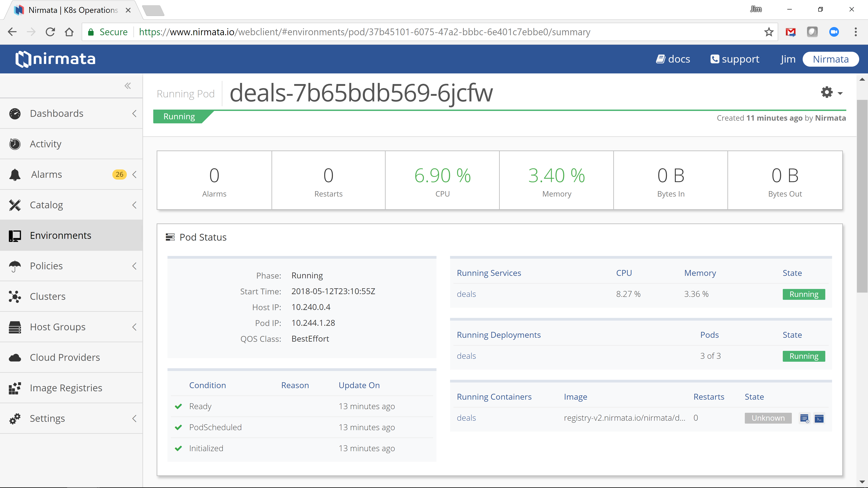Viewport: 868px width, 488px height.
Task: Open pod actions gear dropdown
Action: pos(831,92)
